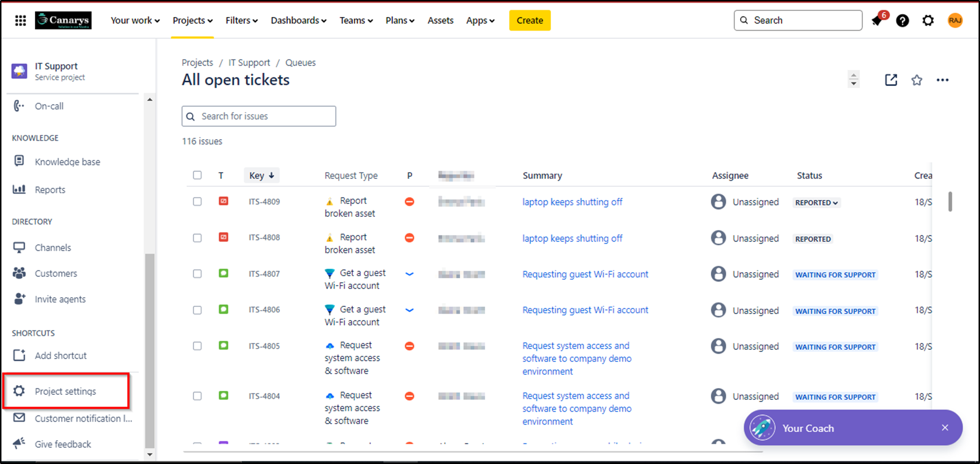Click the notifications bell icon
Viewport: 980px width, 464px height.
pos(877,20)
